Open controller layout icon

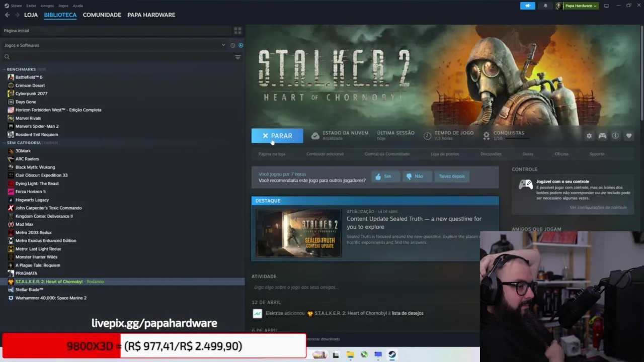[602, 136]
